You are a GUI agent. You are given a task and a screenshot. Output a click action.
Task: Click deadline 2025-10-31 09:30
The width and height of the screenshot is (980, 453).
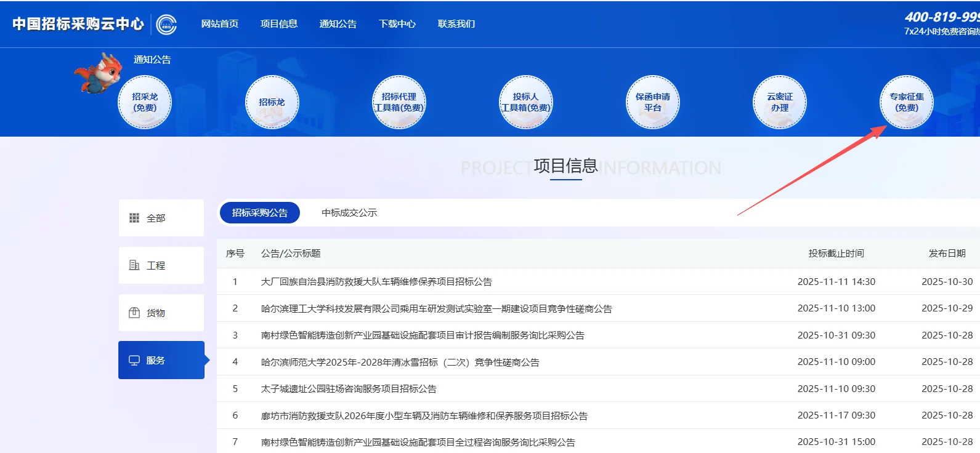[x=836, y=335]
